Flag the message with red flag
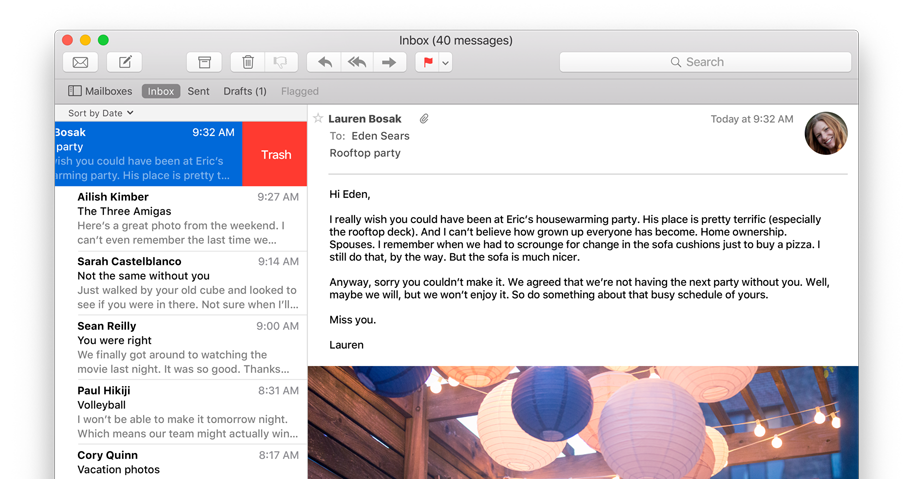Screen dimensions: 915x479 point(428,62)
